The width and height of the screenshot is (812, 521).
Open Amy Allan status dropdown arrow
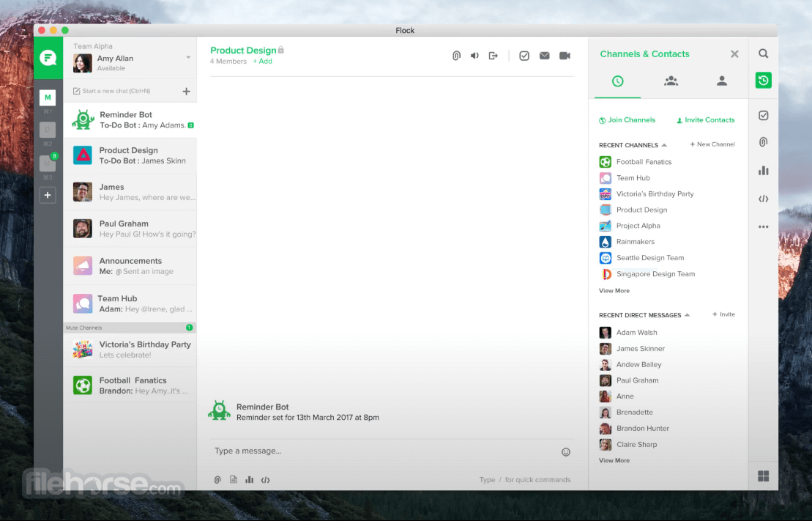click(x=188, y=58)
